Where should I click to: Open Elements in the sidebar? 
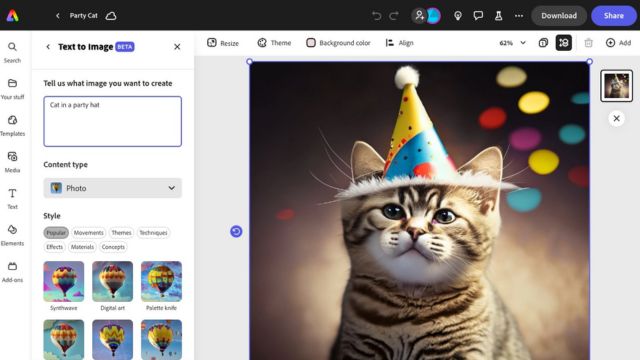click(x=12, y=236)
